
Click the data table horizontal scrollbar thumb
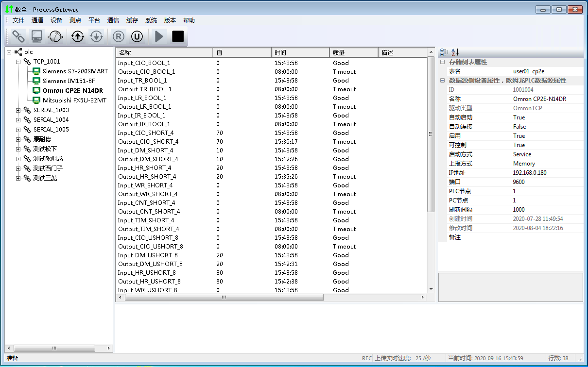tap(224, 297)
